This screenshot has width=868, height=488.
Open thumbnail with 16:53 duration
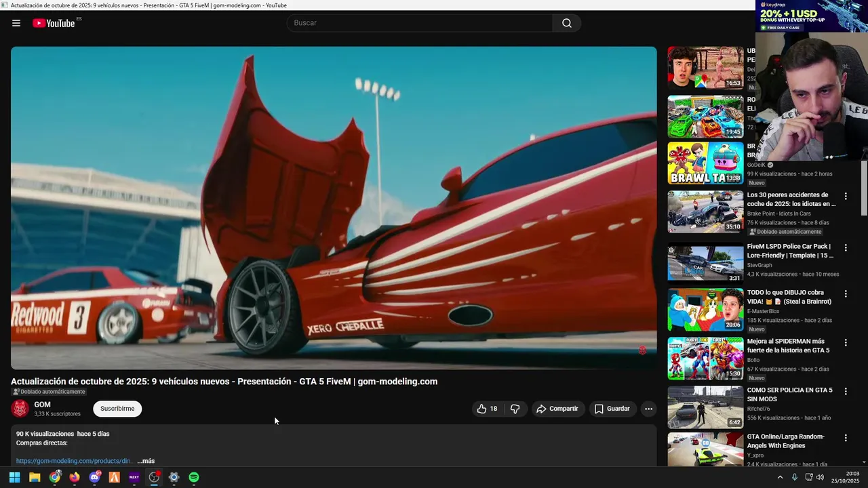(x=705, y=68)
